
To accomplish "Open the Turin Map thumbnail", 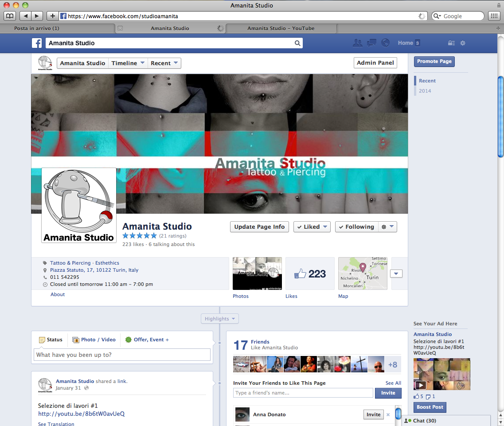I will pos(363,274).
